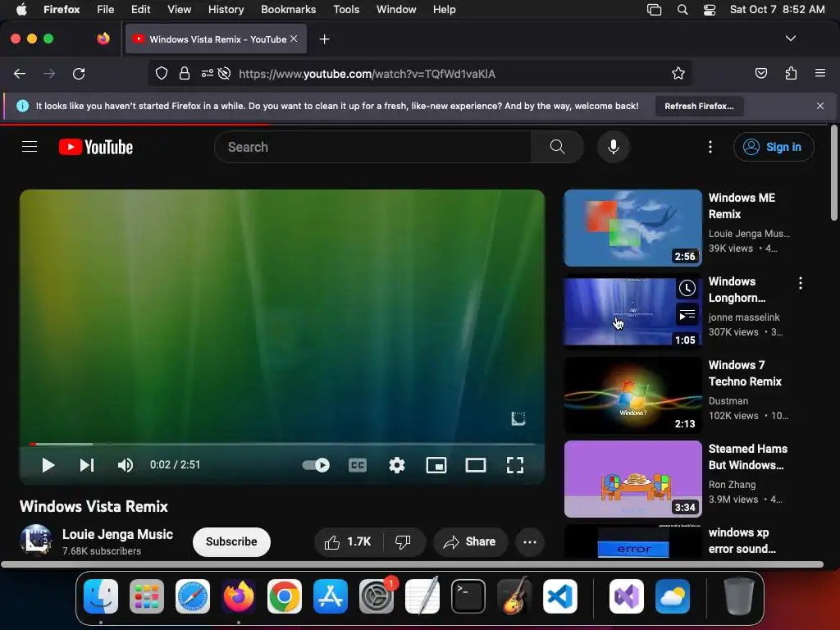Skip to the next video

point(87,465)
